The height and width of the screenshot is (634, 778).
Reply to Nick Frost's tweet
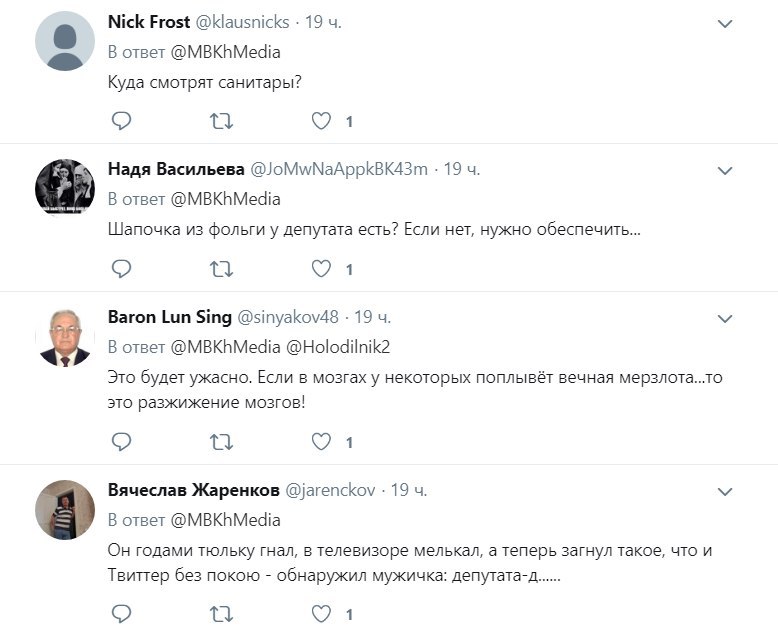(x=121, y=121)
